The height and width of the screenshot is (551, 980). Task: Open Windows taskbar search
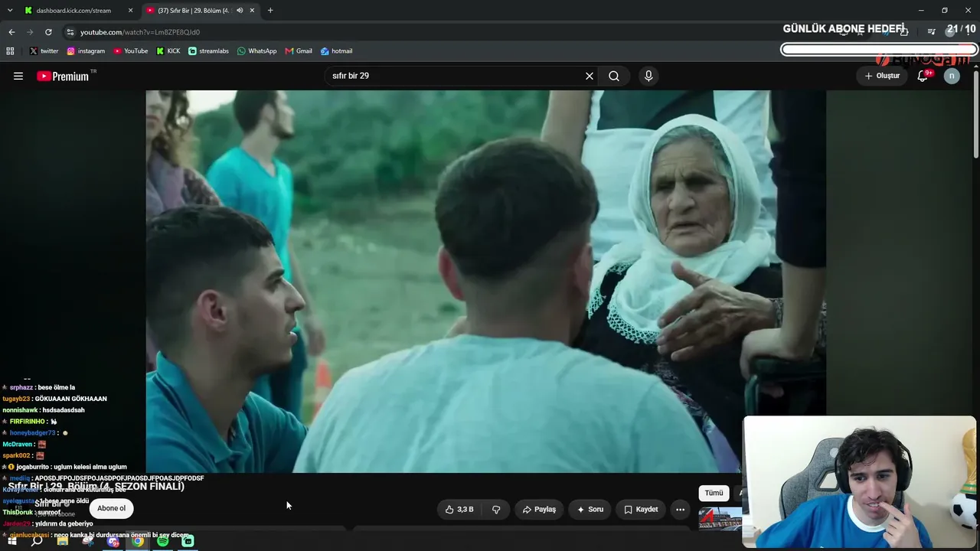click(x=37, y=541)
